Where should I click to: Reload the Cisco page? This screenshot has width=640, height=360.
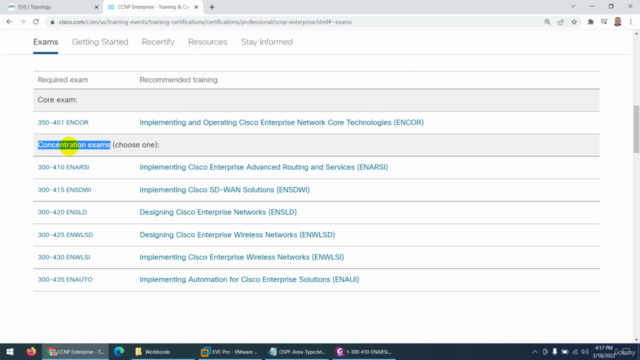tap(36, 22)
